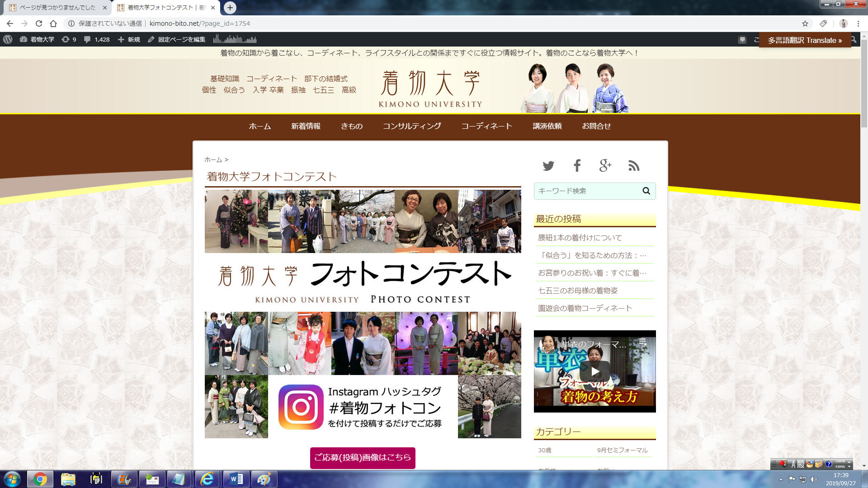Show hidden system tray icons
868x488 pixels.
click(781, 479)
